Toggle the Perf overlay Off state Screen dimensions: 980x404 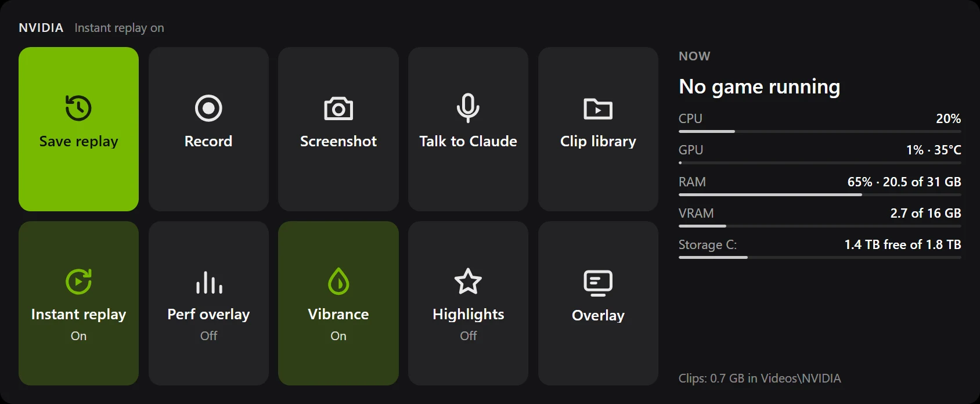pyautogui.click(x=208, y=336)
